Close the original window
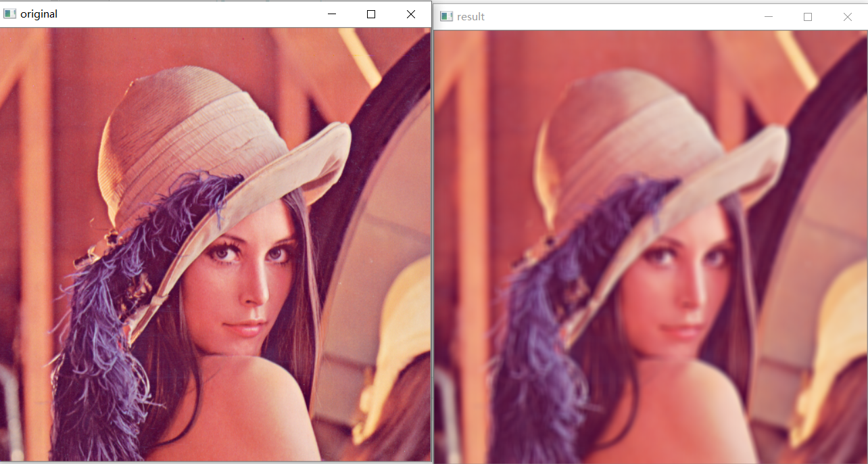Image resolution: width=868 pixels, height=464 pixels. click(x=411, y=14)
